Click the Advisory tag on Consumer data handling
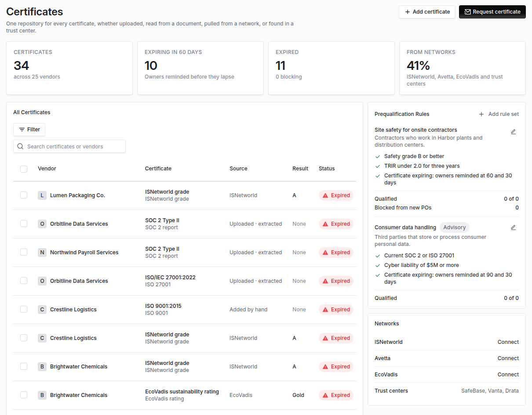This screenshot has height=415, width=532. coord(454,227)
